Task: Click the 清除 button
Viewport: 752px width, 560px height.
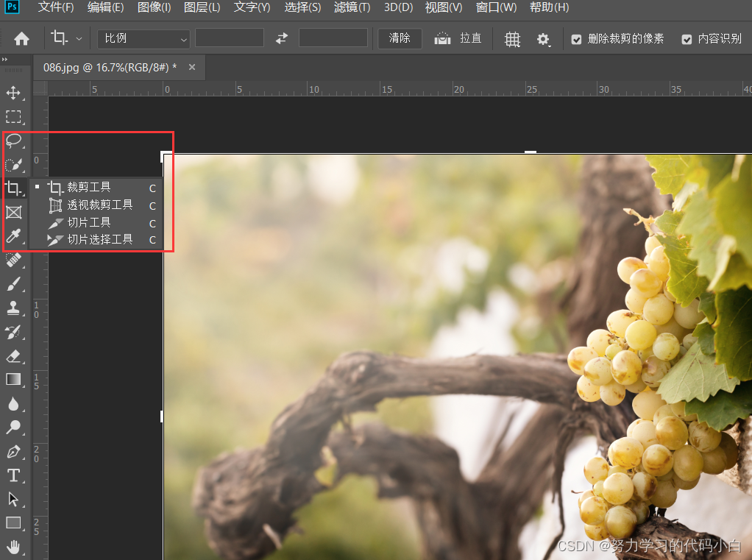Action: pos(400,38)
